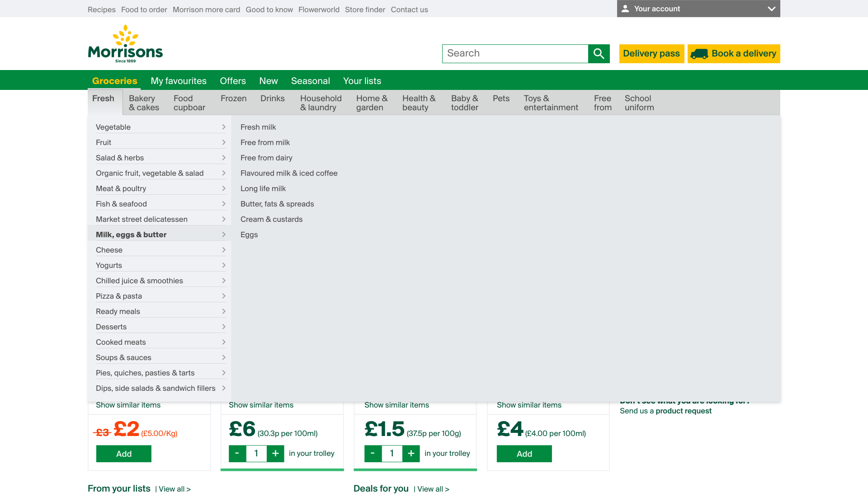Image resolution: width=868 pixels, height=497 pixels.
Task: Click Flavoured milk & iced coffee link
Action: (x=289, y=173)
